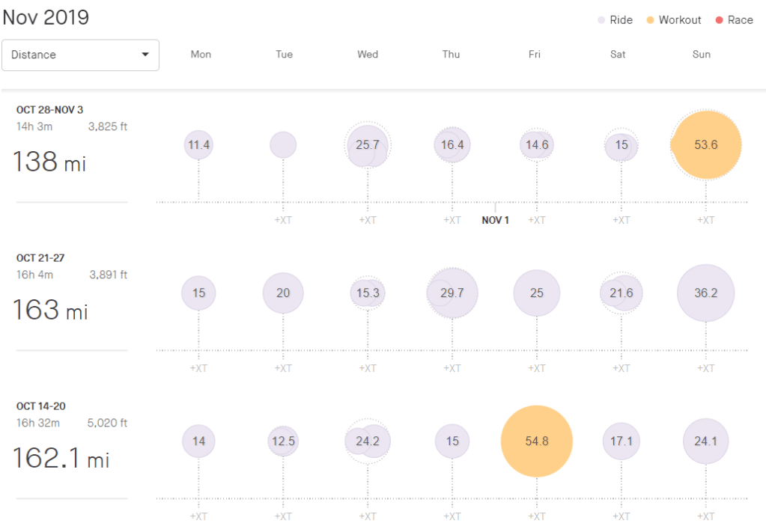766x532 pixels.
Task: Select the orange 54.8 workout bubble
Action: click(537, 441)
